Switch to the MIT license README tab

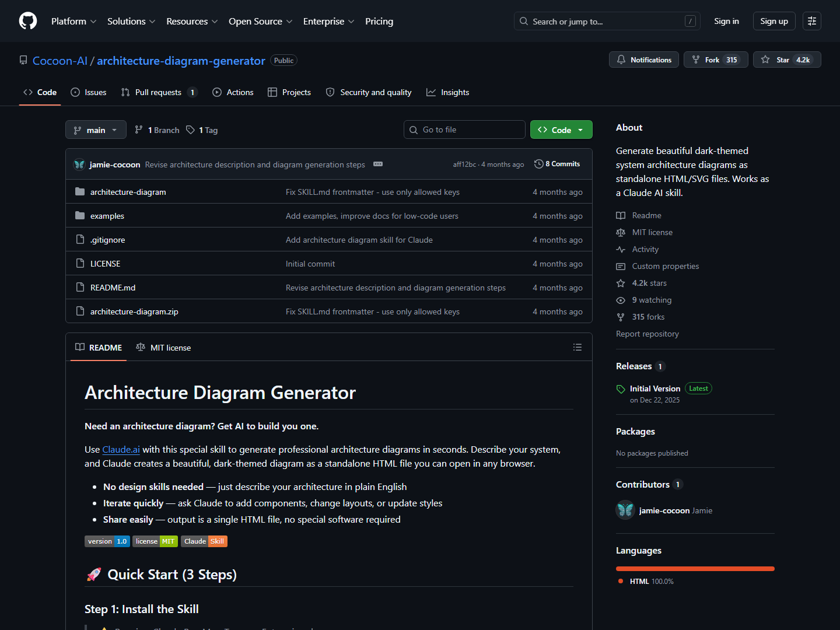pos(163,347)
